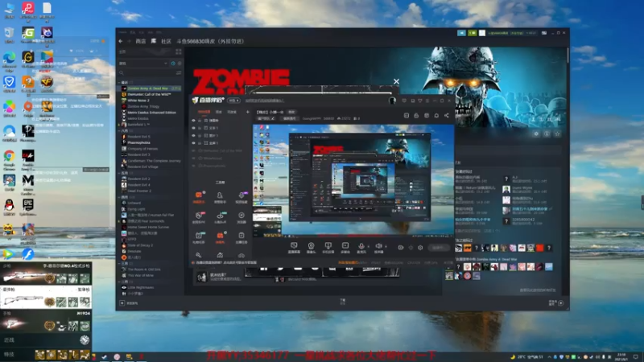Open the user avatar in the streaming app title bar
Viewport: 644px width, 362px height.
392,101
